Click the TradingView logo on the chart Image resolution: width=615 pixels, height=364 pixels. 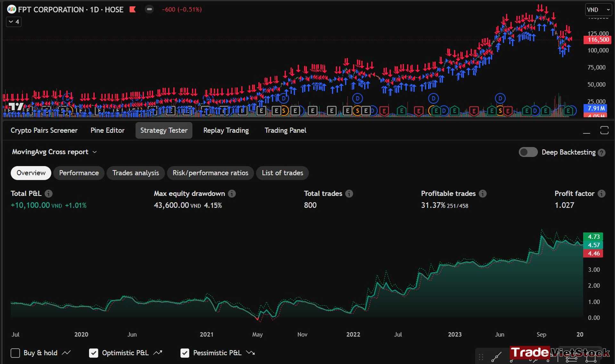click(x=16, y=106)
